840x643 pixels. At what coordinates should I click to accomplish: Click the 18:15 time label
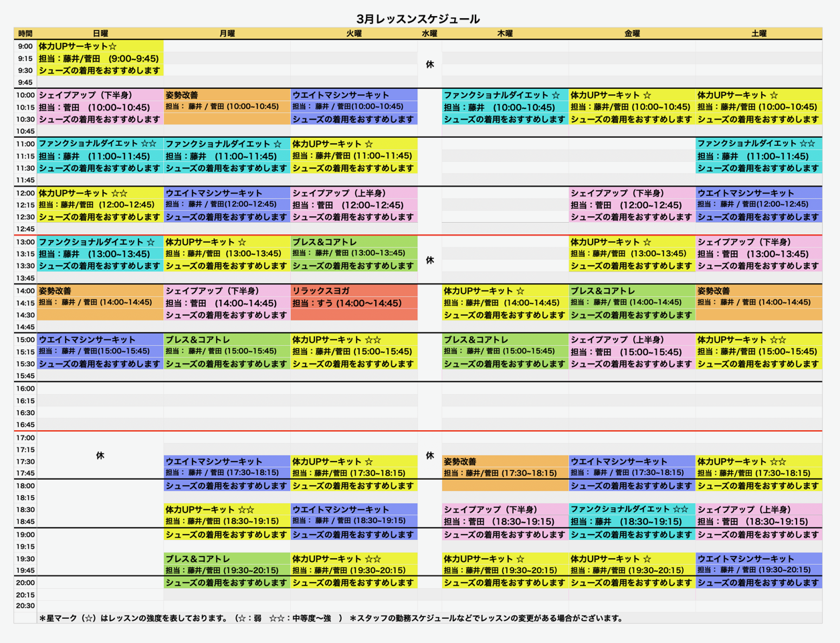pyautogui.click(x=25, y=498)
